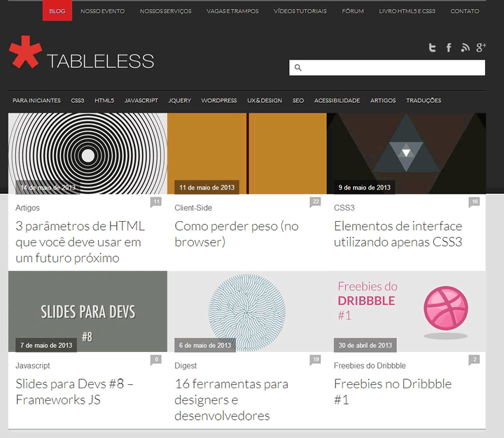Open article 'Freebies no Dribbble #1'
This screenshot has height=438, width=504.
pos(393,392)
